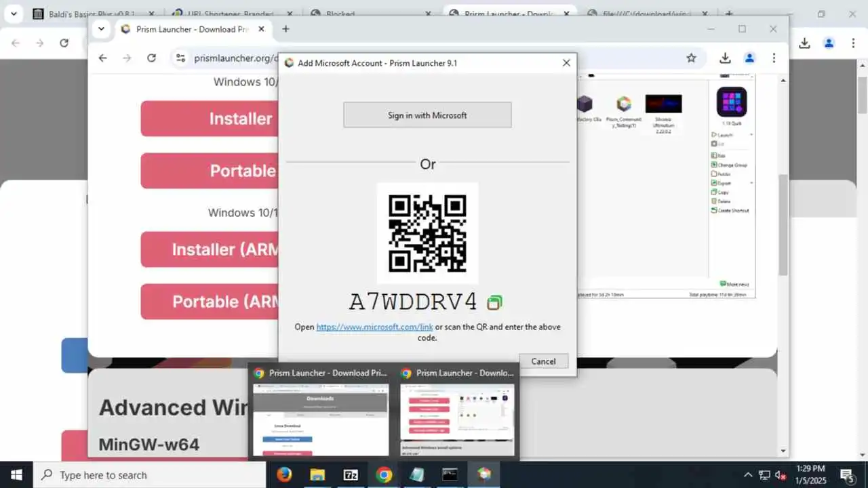This screenshot has width=868, height=488.
Task: Open the Prism Launcher - Downlo... taskbar preview
Action: click(x=458, y=411)
